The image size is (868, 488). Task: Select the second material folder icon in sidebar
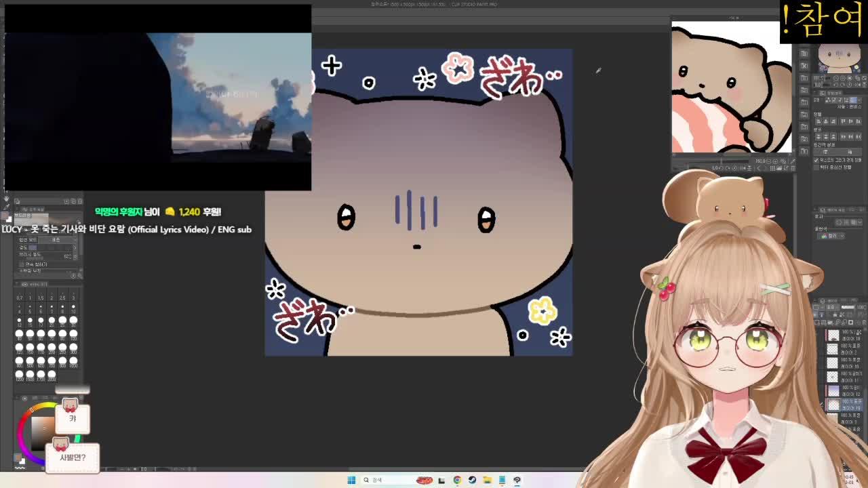804,66
